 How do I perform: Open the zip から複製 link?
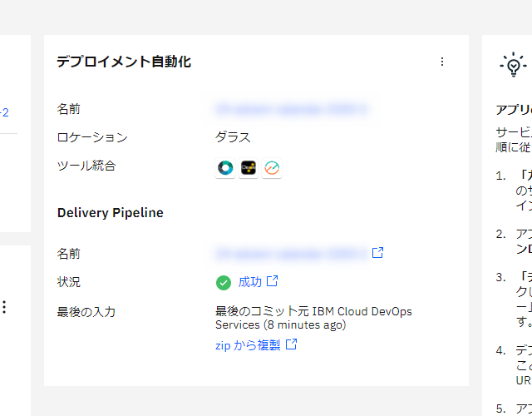click(248, 345)
